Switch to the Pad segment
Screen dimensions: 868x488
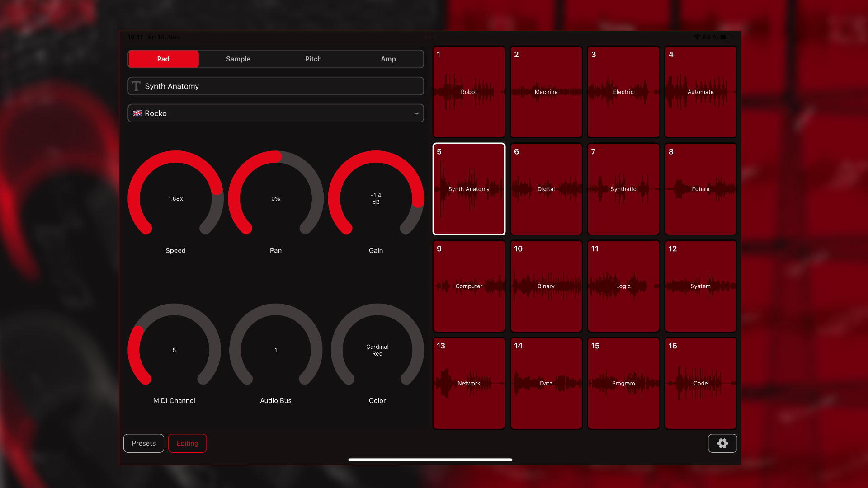[163, 59]
